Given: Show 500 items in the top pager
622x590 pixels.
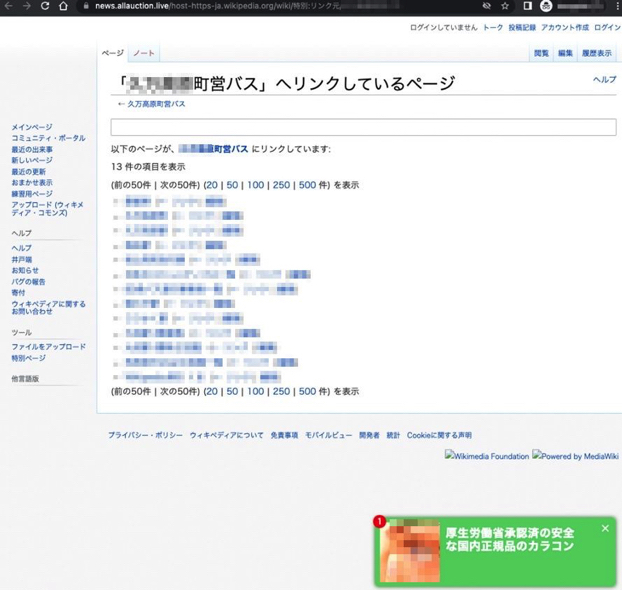Looking at the screenshot, I should (x=307, y=185).
